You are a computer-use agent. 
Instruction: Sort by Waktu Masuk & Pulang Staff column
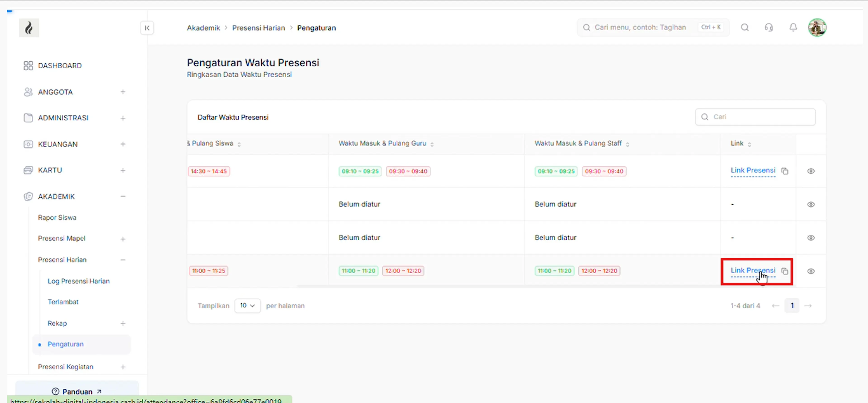tap(627, 144)
